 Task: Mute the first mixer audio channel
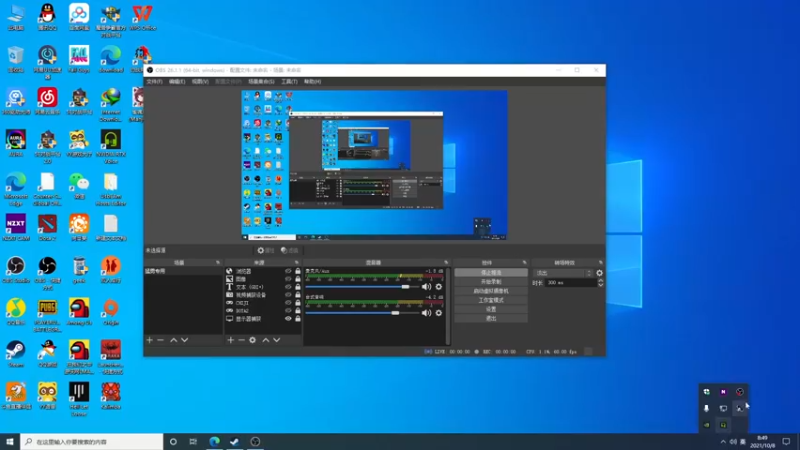tap(426, 287)
